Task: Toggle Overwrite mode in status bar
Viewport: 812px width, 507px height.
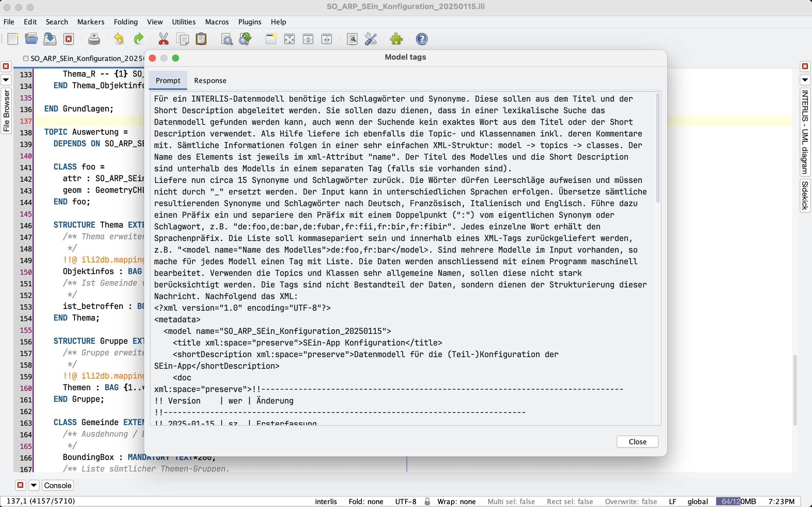Action: coord(631,501)
